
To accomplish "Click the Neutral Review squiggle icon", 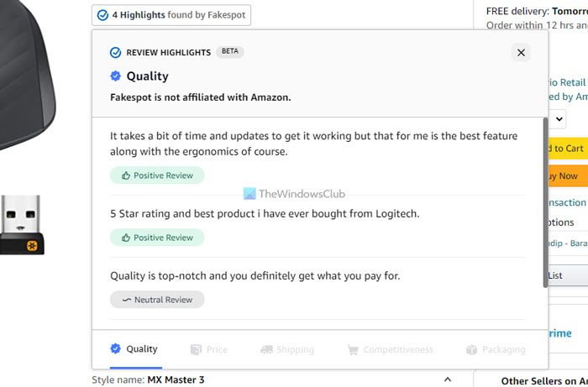I will (x=126, y=300).
